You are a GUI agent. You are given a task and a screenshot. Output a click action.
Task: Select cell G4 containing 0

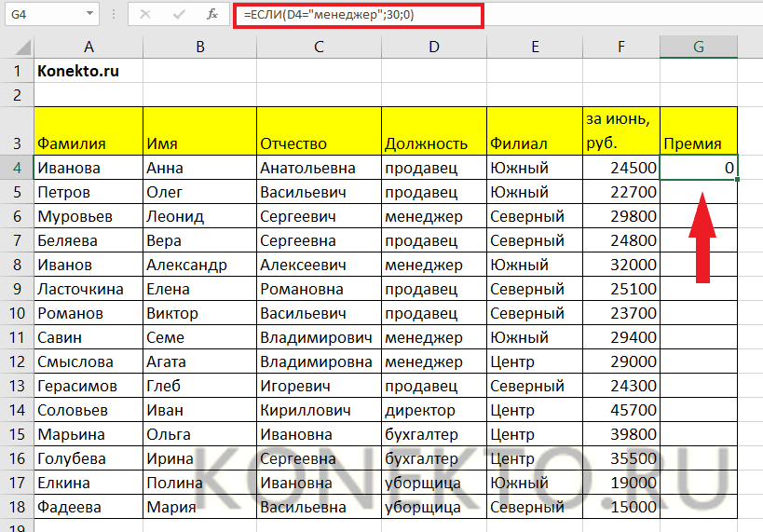click(x=698, y=168)
